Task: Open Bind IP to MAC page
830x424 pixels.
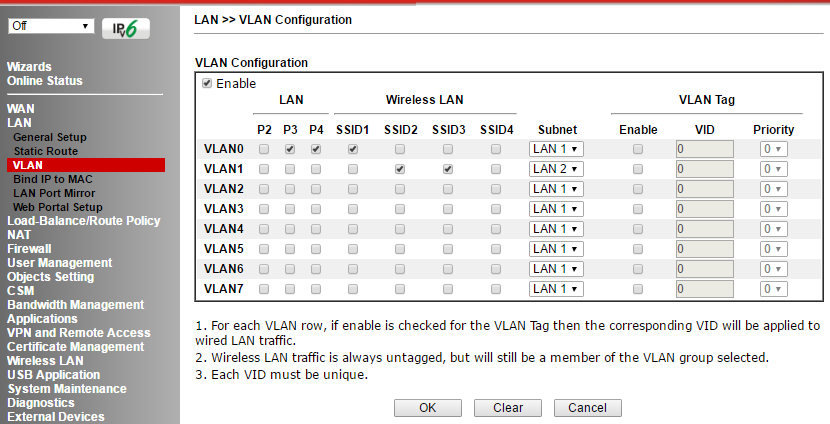Action: tap(53, 179)
